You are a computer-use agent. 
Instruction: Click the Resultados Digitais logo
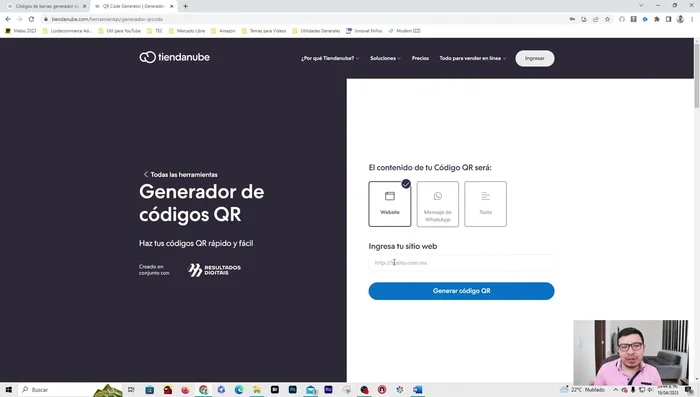[x=214, y=270]
